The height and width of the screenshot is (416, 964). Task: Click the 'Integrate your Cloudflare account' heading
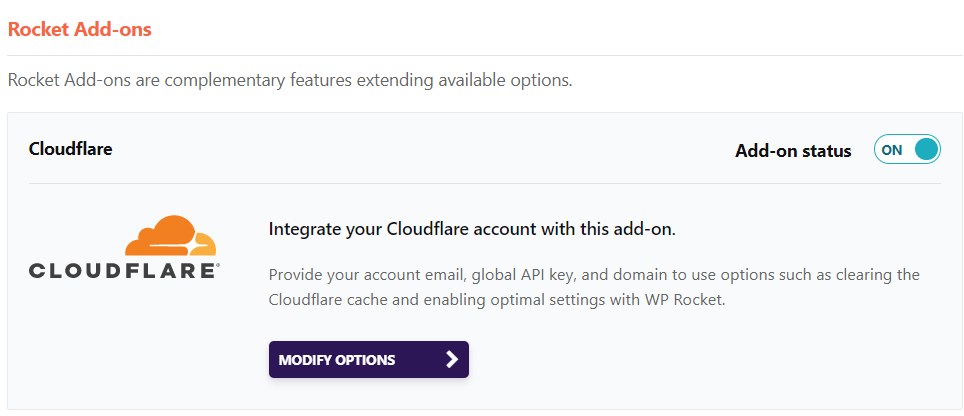point(472,229)
